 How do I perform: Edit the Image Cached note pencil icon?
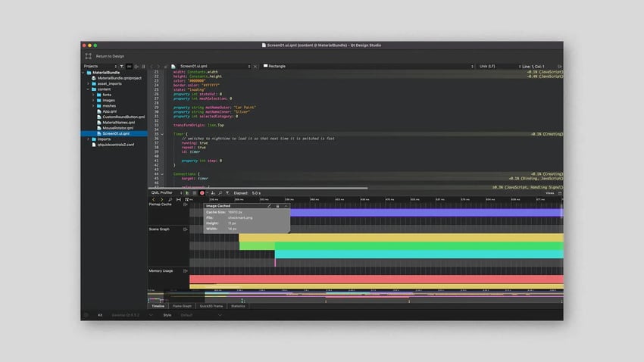[270, 206]
